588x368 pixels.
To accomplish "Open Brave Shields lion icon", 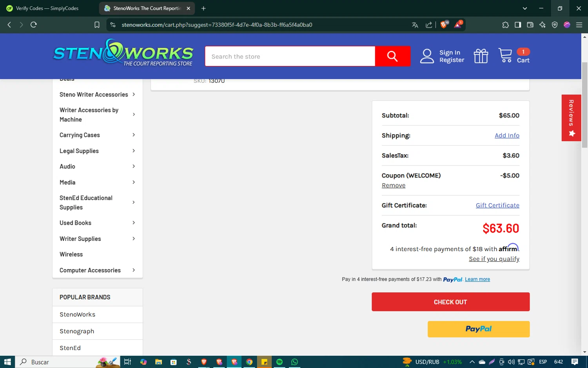I will pyautogui.click(x=444, y=25).
